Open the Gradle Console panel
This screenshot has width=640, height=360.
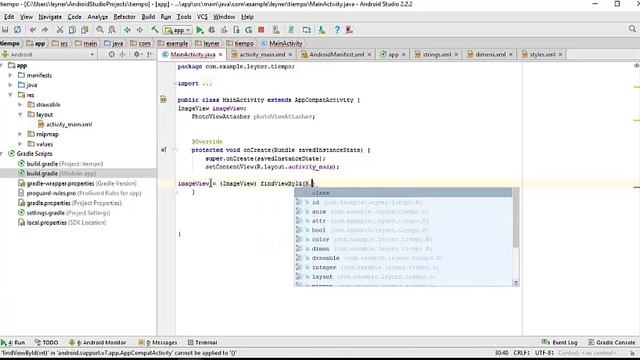click(x=611, y=342)
